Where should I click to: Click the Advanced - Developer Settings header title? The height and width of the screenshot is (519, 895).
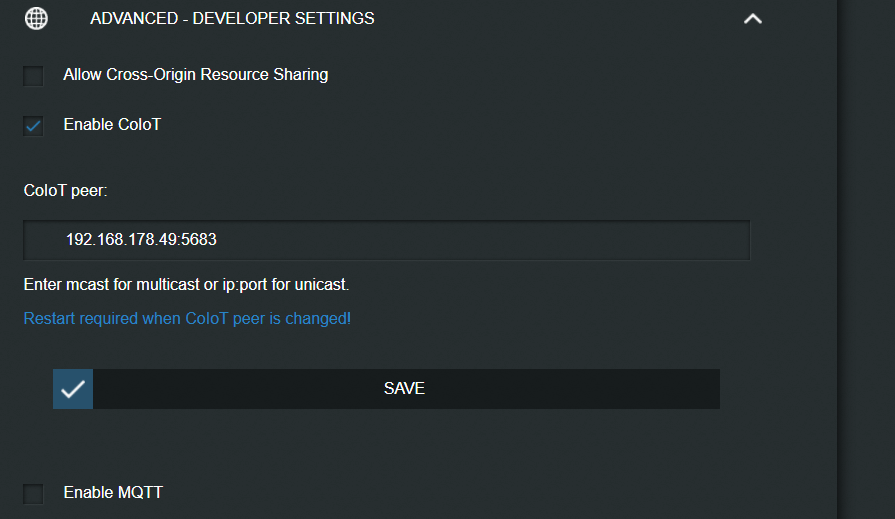click(232, 18)
